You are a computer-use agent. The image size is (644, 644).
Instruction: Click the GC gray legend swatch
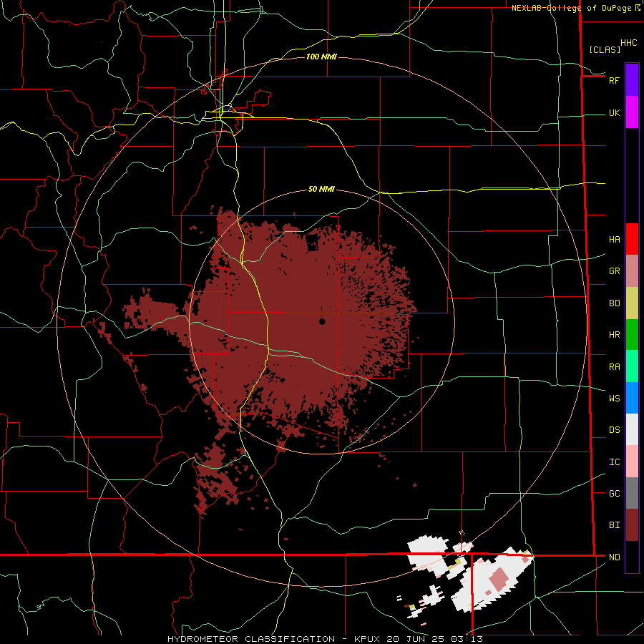pos(632,493)
